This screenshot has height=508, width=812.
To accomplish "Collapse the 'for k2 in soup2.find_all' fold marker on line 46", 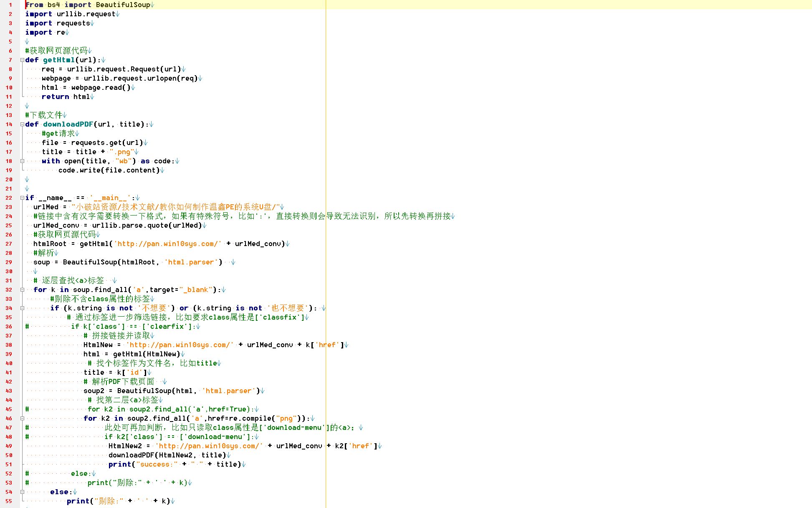I will pos(22,418).
